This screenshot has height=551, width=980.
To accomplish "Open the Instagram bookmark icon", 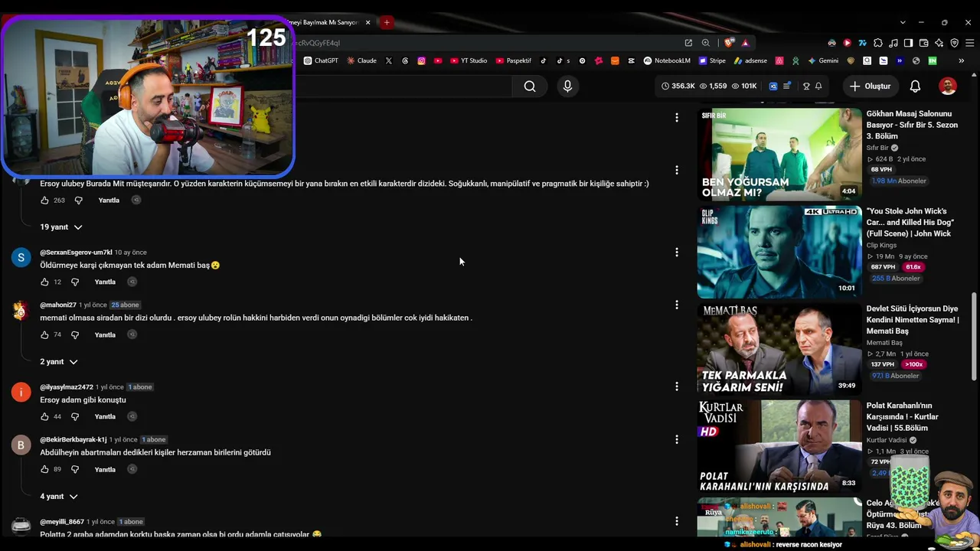I will (421, 60).
